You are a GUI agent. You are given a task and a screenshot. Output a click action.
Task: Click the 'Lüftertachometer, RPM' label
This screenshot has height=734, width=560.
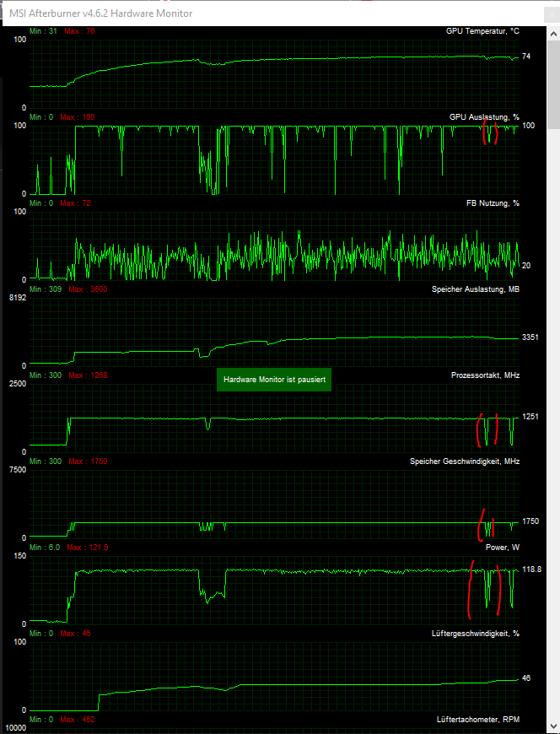pos(478,720)
